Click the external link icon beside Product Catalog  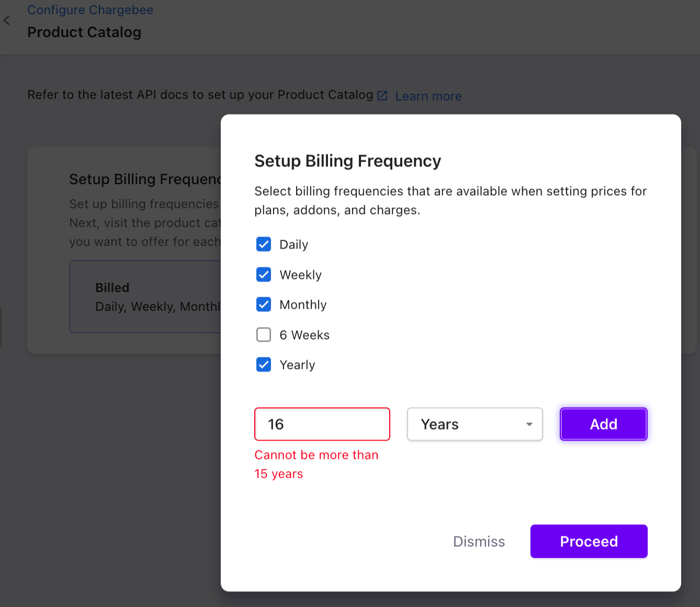[382, 96]
